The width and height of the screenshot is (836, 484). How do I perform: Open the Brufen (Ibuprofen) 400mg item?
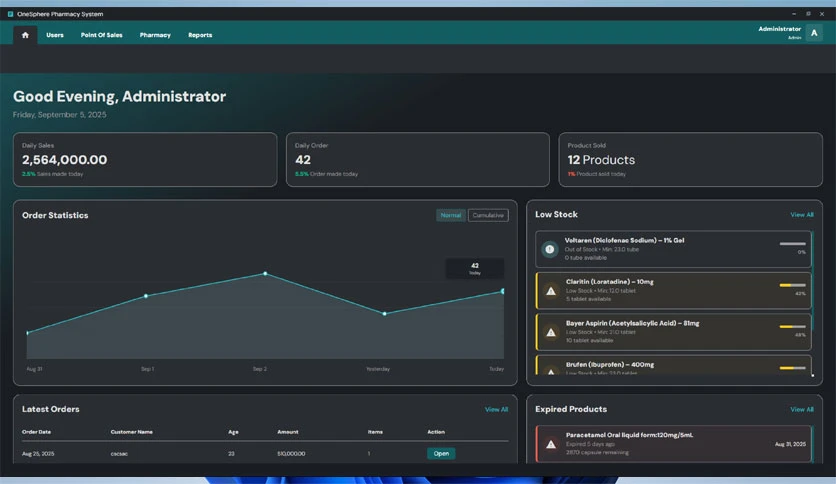pos(673,365)
